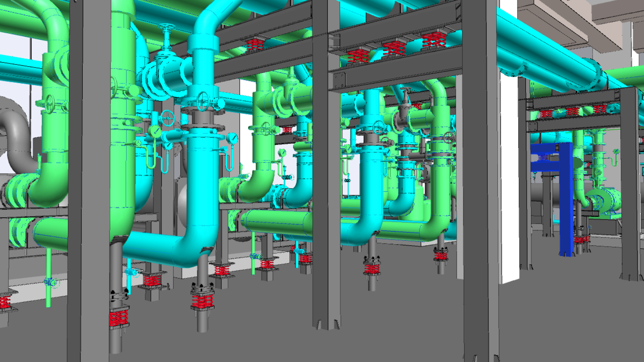Click the small valve on the thin green drain pipe
Image resolution: width=644 pixels, height=362 pixels.
click(50, 282)
